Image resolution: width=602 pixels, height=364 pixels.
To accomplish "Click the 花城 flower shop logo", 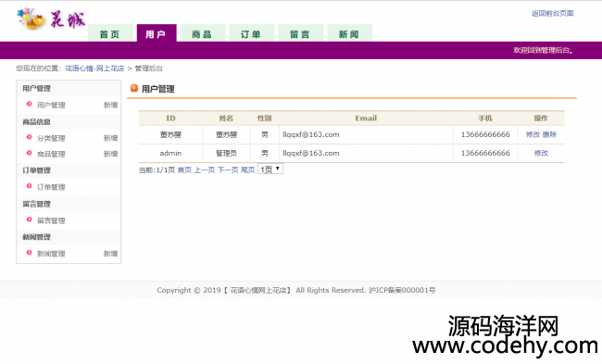I will click(x=51, y=19).
